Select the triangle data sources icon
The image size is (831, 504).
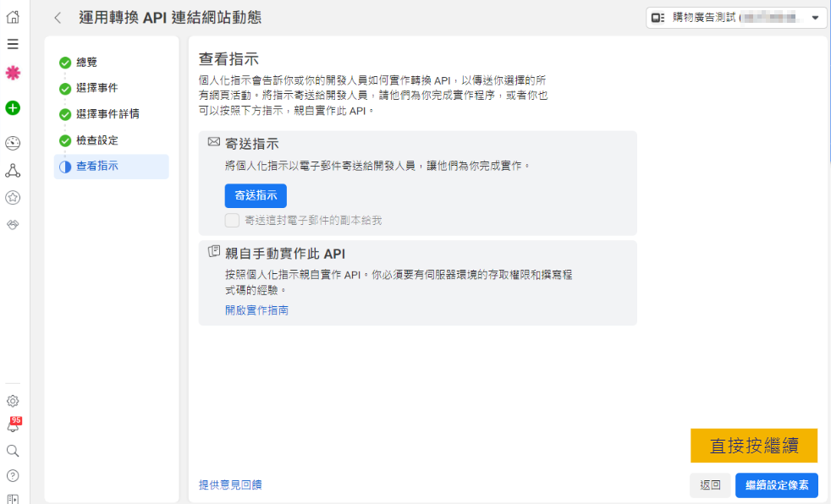coord(13,171)
